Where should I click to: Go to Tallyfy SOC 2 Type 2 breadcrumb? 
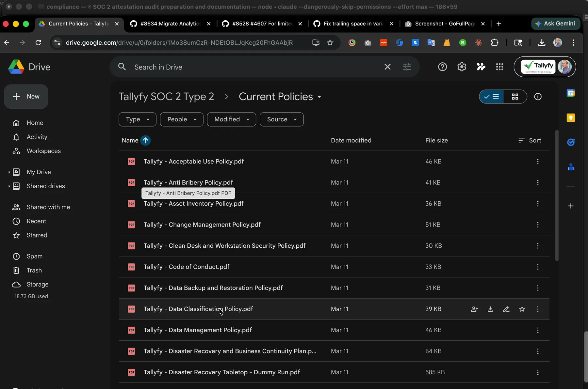166,97
